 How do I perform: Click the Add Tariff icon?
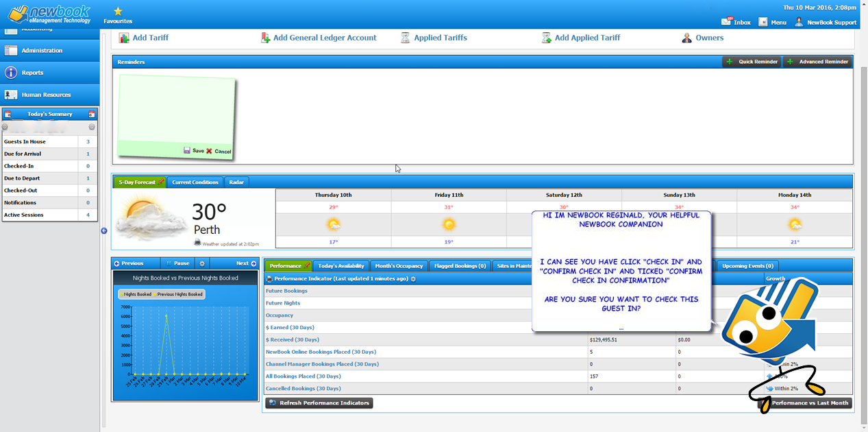pyautogui.click(x=124, y=38)
